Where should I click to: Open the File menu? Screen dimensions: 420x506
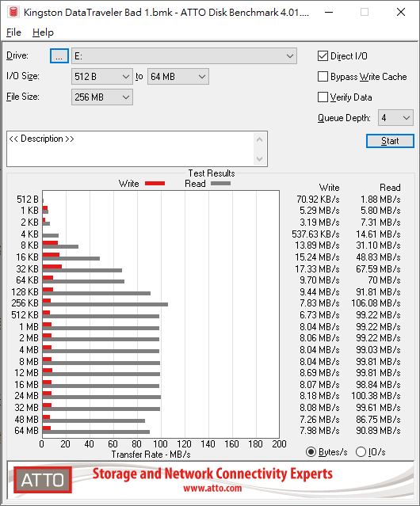(x=13, y=32)
